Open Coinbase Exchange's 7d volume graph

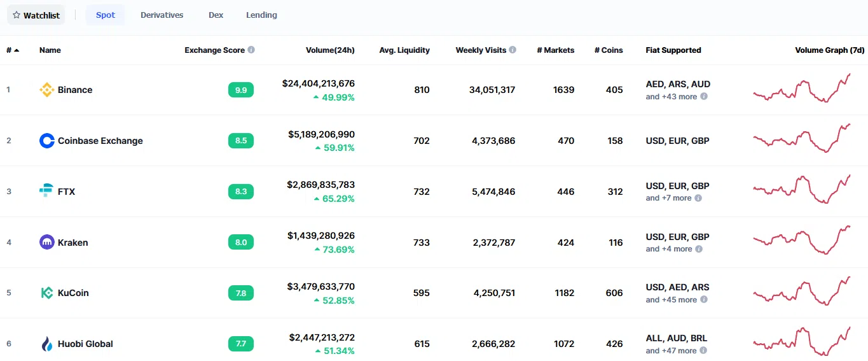click(802, 138)
